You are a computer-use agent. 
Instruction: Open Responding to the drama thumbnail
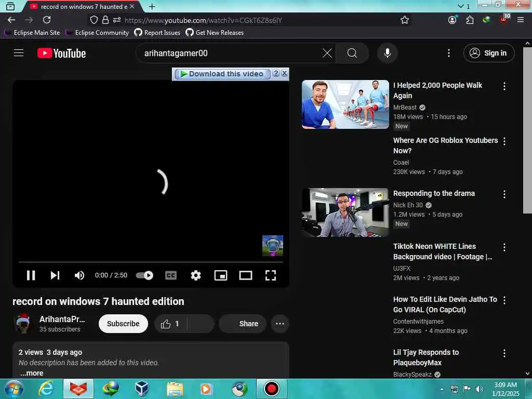[345, 212]
